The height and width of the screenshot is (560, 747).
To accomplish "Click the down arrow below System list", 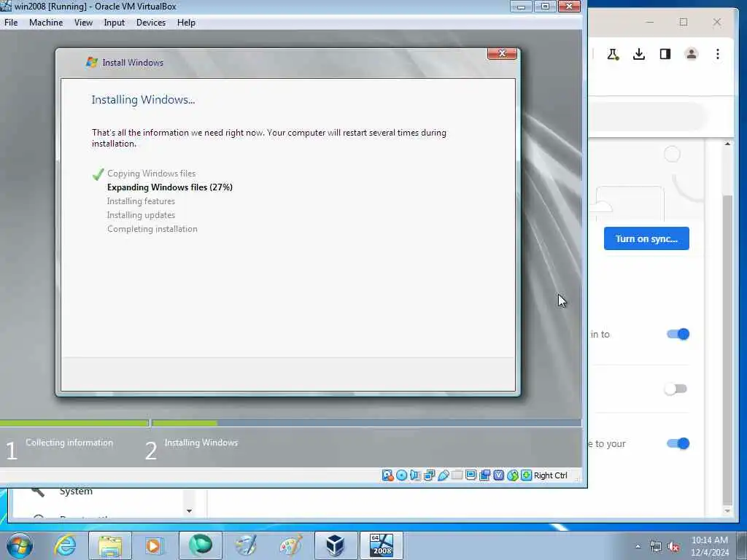I will (x=189, y=511).
